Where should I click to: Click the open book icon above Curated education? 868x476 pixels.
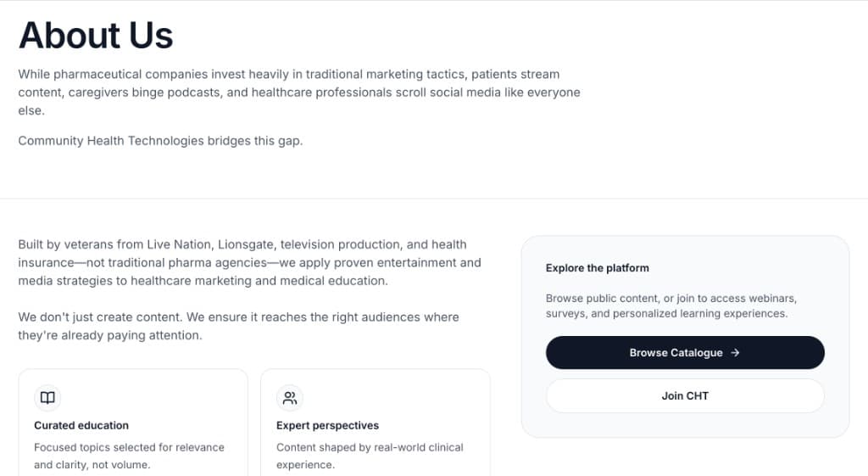[x=47, y=398]
